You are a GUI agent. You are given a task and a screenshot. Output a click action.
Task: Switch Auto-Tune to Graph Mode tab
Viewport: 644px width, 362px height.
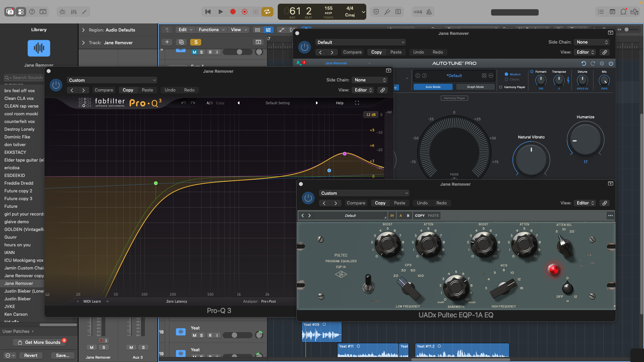pos(475,87)
